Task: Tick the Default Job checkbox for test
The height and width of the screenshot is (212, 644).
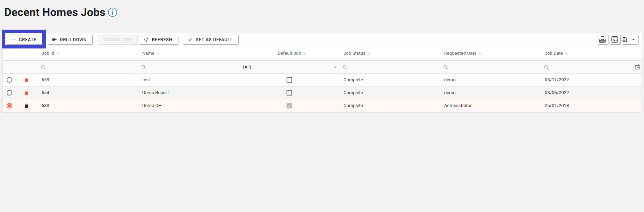Action: pos(289,80)
